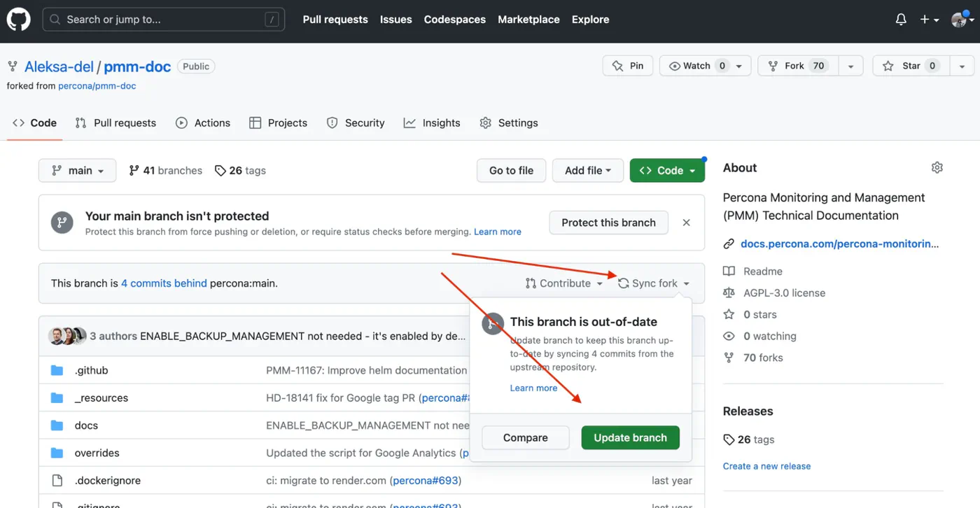Image resolution: width=980 pixels, height=508 pixels.
Task: Toggle the Sync fork dropdown
Action: click(654, 283)
